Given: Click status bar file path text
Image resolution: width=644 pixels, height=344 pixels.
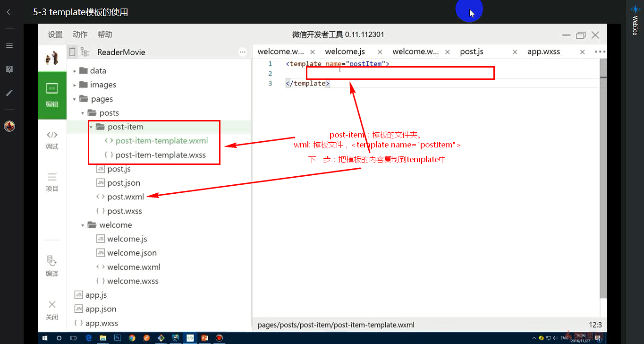Looking at the screenshot, I should [336, 325].
